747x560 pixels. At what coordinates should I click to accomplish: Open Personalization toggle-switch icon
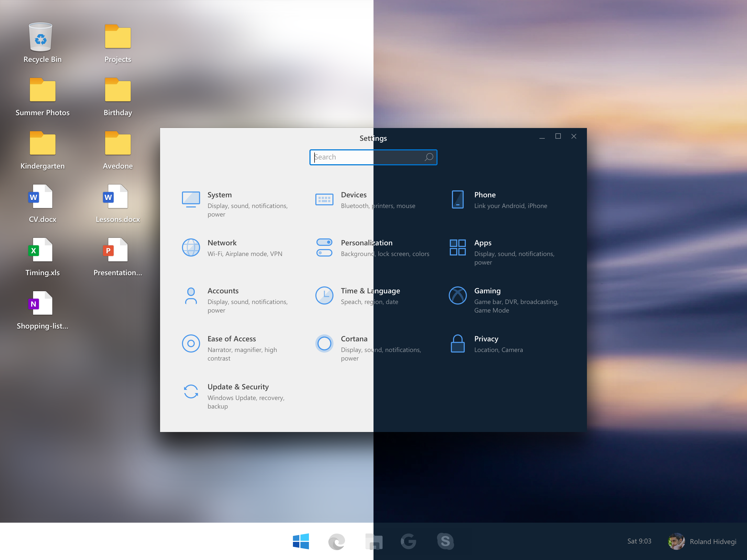pyautogui.click(x=324, y=247)
